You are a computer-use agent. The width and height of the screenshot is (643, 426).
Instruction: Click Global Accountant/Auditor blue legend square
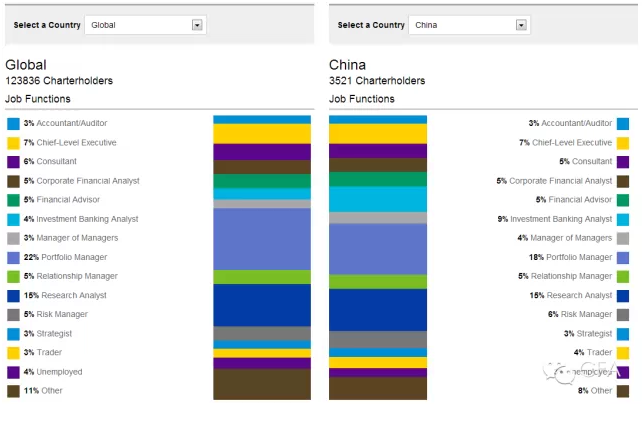(13, 123)
